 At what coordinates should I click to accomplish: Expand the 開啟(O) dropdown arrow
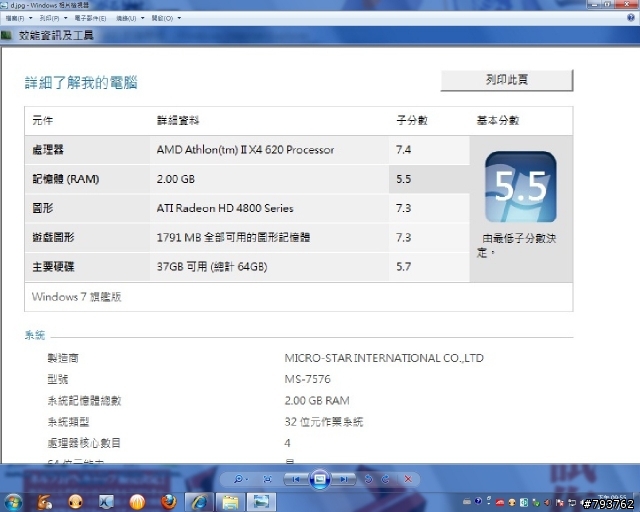tap(179, 18)
